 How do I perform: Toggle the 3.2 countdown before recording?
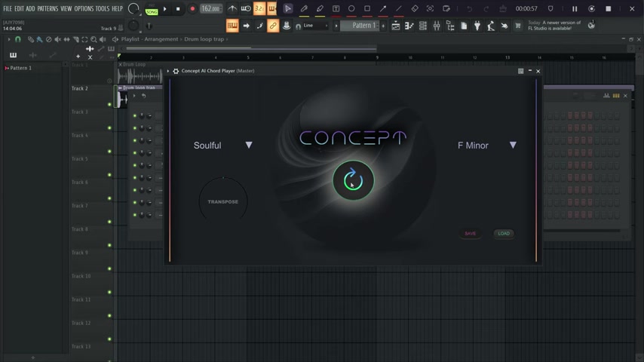(x=259, y=8)
